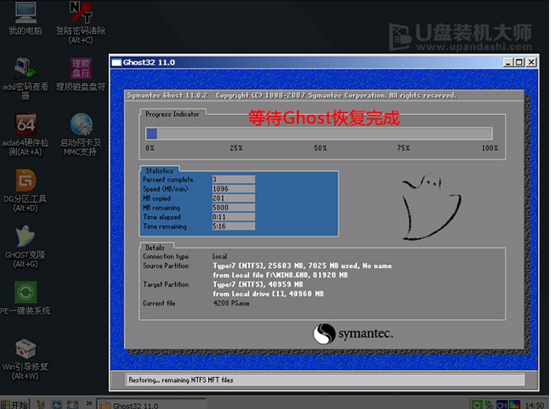The width and height of the screenshot is (551, 409).
Task: Expand the quick launch chevron in taskbar
Action: [x=89, y=403]
